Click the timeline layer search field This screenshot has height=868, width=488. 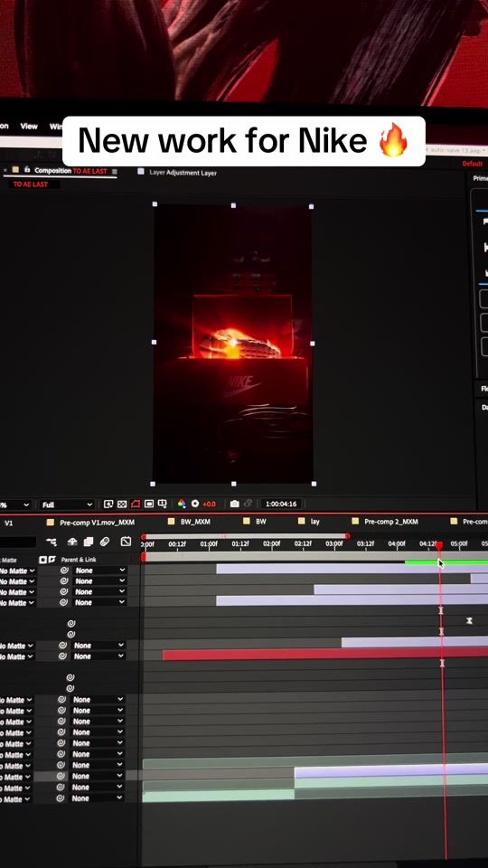pyautogui.click(x=18, y=542)
